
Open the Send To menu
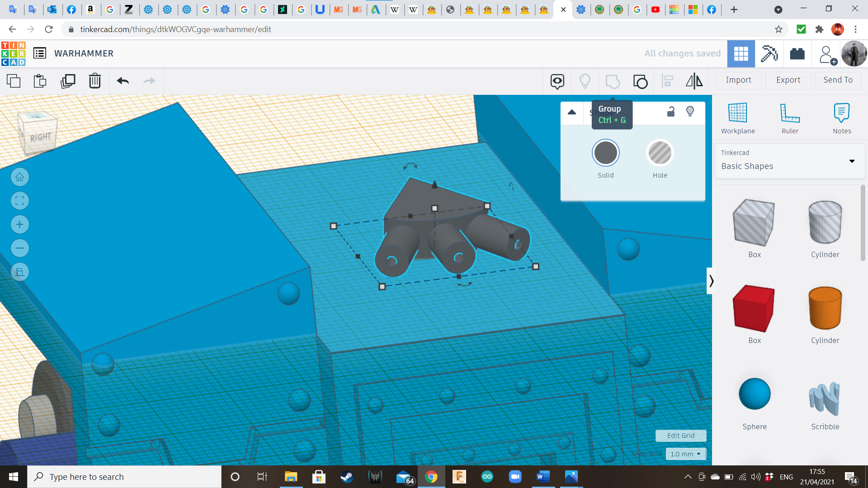[838, 80]
